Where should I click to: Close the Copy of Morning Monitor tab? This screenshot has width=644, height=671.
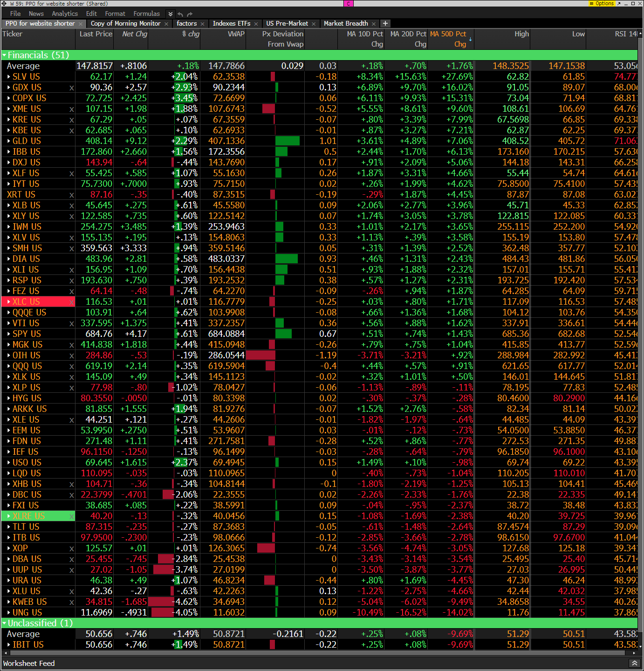[166, 24]
